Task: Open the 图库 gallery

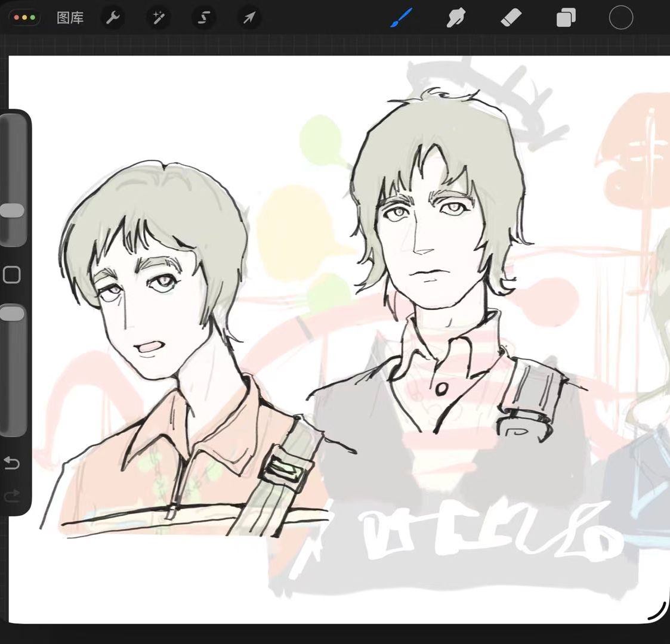Action: (70, 18)
